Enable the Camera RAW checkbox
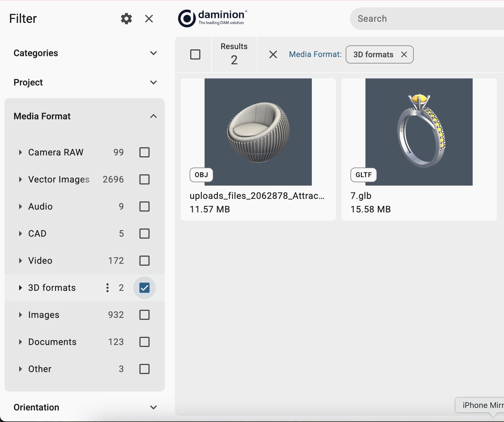The width and height of the screenshot is (504, 422). (x=144, y=152)
